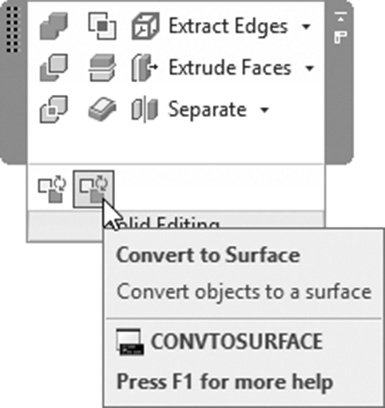Screen dimensions: 385x408
Task: Click the Extract Edges cube icon
Action: tap(145, 26)
